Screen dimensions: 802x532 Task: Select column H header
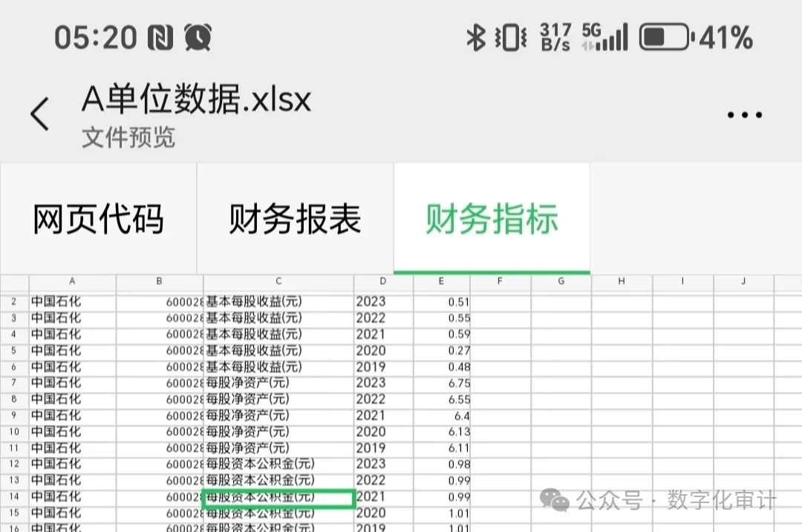[x=622, y=282]
